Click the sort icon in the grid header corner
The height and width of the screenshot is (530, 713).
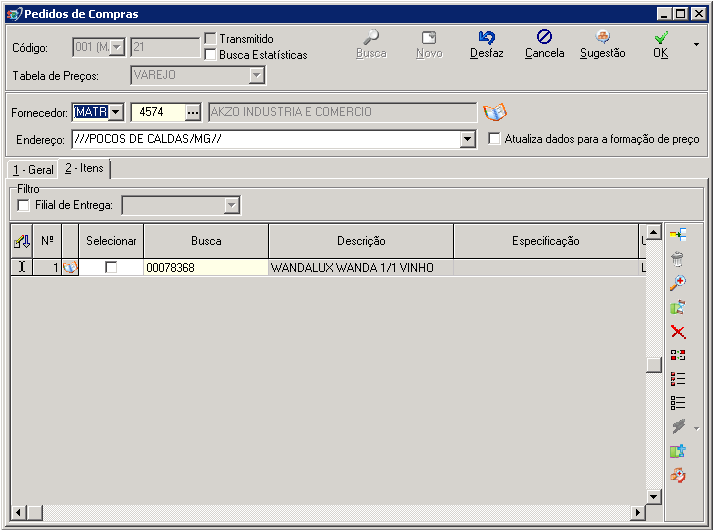point(21,241)
